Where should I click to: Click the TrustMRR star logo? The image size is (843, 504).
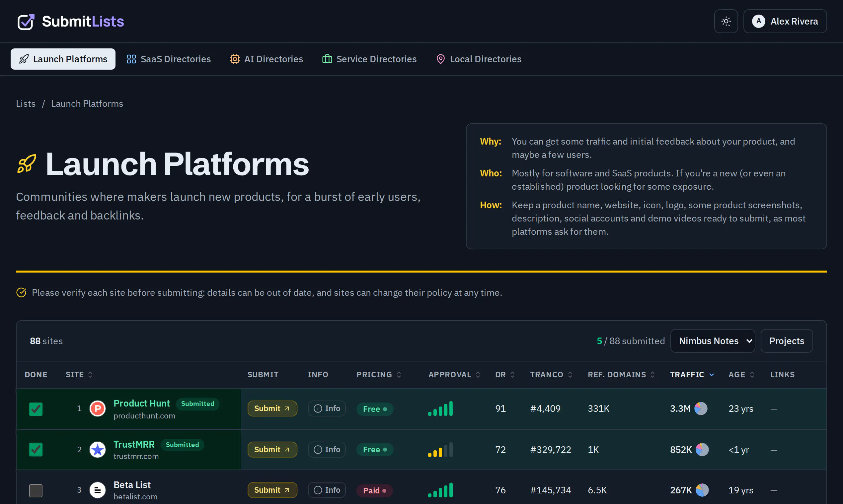[98, 450]
